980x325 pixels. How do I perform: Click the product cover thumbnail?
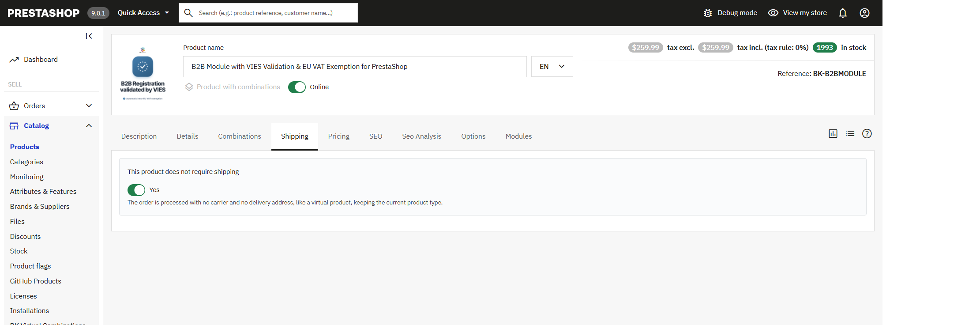click(x=143, y=74)
